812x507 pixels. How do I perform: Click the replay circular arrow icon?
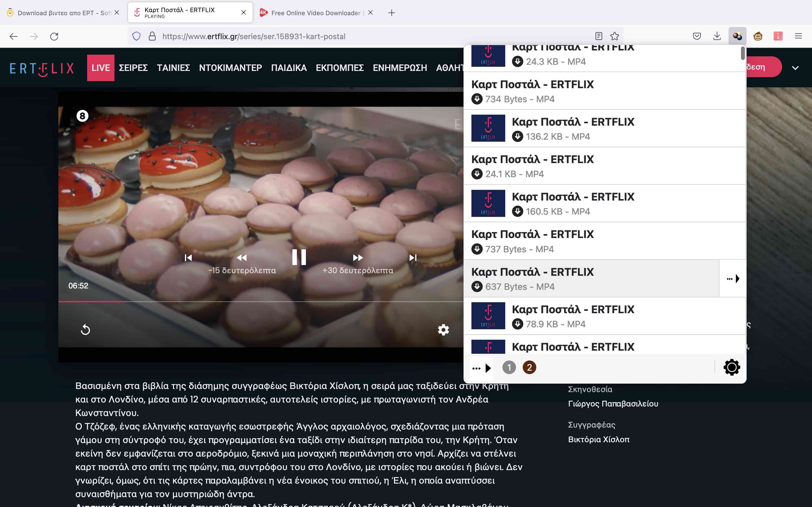pyautogui.click(x=85, y=330)
